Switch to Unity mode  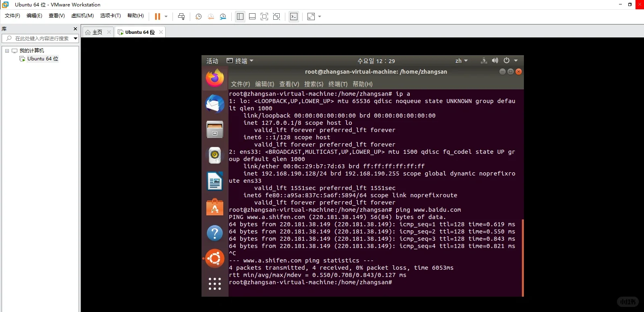click(x=276, y=17)
